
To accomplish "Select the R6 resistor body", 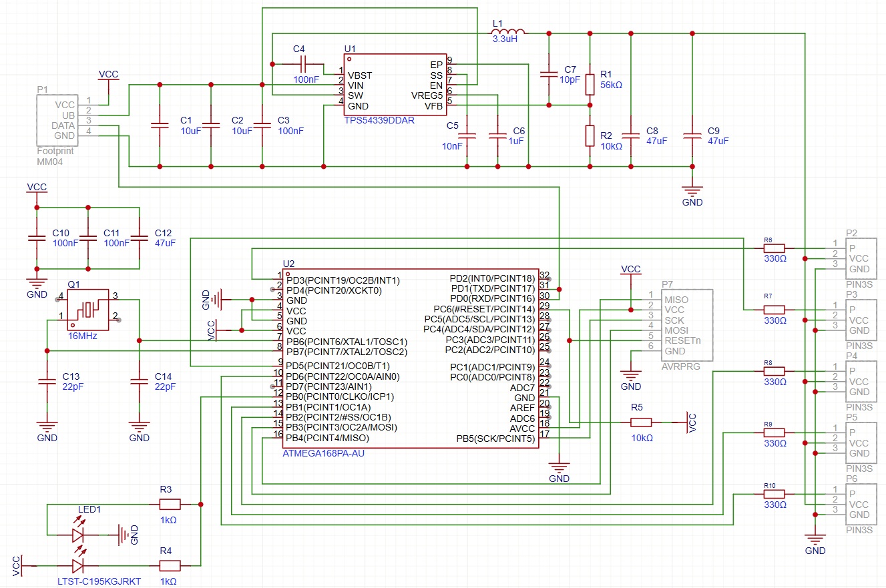I will tap(774, 248).
